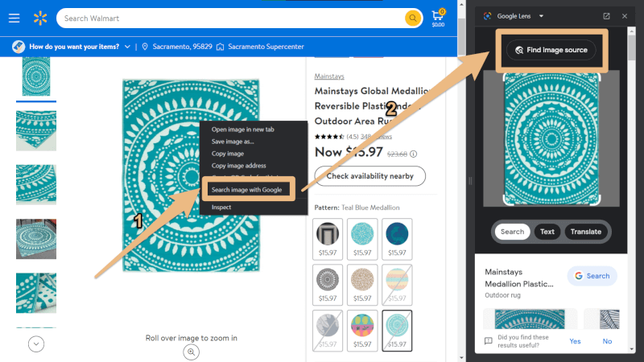Choose 'Search image with Google' option

pos(247,190)
